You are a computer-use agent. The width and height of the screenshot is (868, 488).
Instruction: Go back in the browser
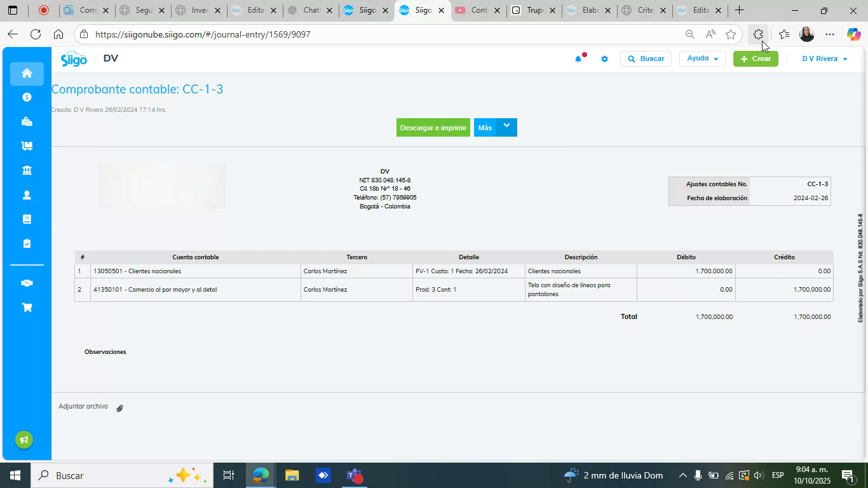[x=12, y=34]
